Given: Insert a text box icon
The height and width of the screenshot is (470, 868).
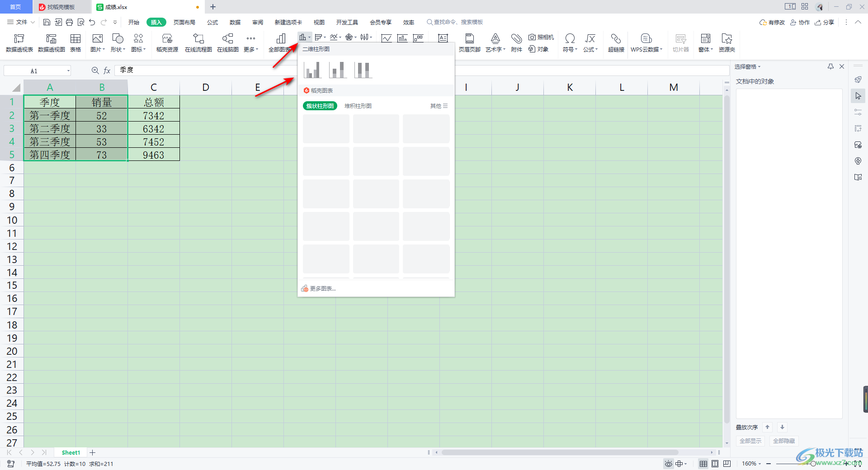Looking at the screenshot, I should [x=443, y=38].
